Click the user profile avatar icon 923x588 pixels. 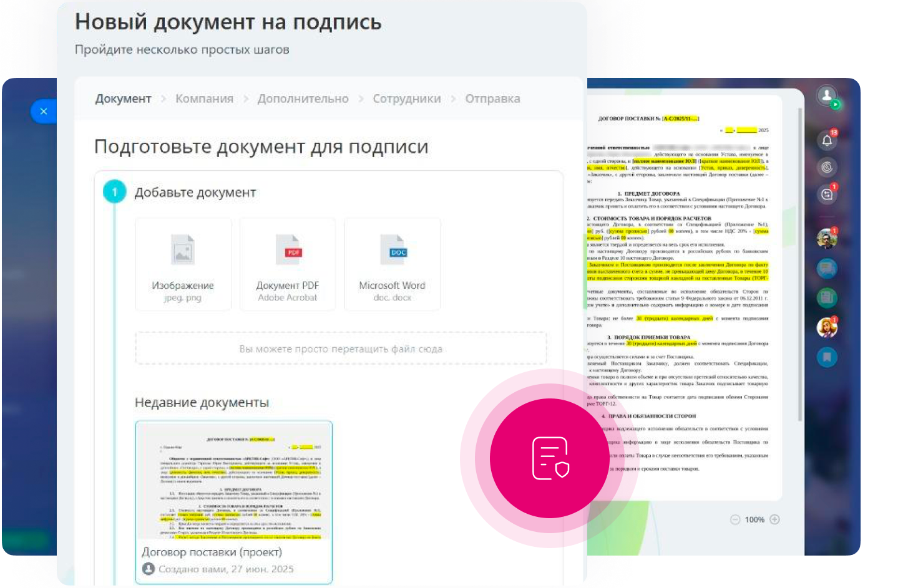[x=827, y=96]
